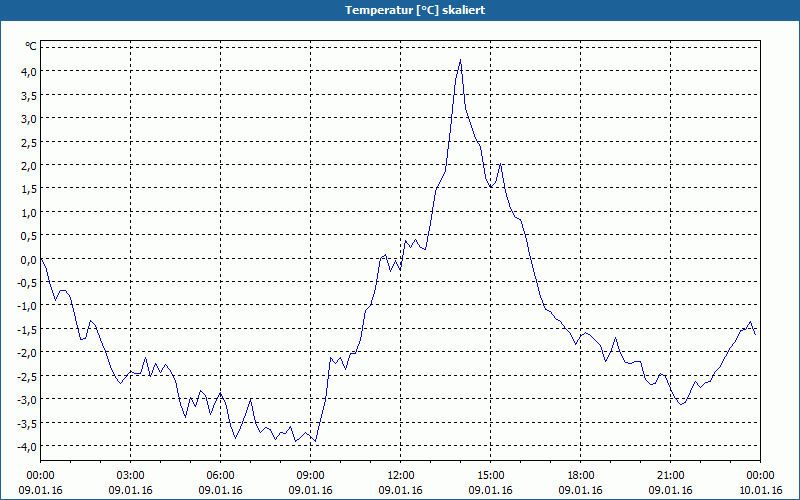The width and height of the screenshot is (800, 500).
Task: Click the -2,0 y-axis label
Action: [x=28, y=354]
